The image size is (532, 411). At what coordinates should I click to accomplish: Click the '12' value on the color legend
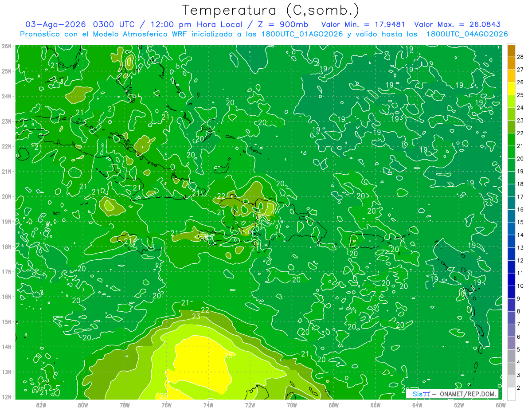tap(520, 260)
